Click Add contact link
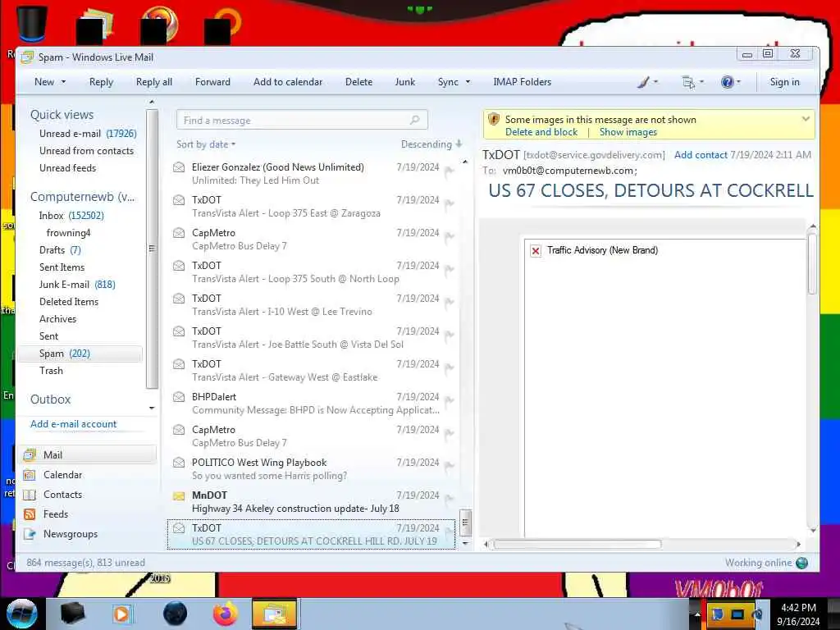840x630 pixels. pyautogui.click(x=701, y=155)
